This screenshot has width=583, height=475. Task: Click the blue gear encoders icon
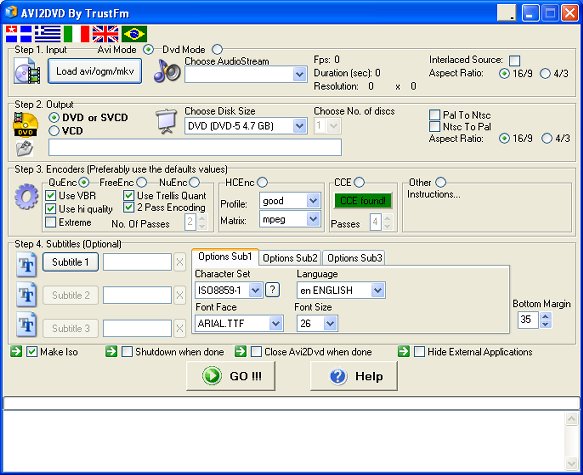[x=26, y=196]
